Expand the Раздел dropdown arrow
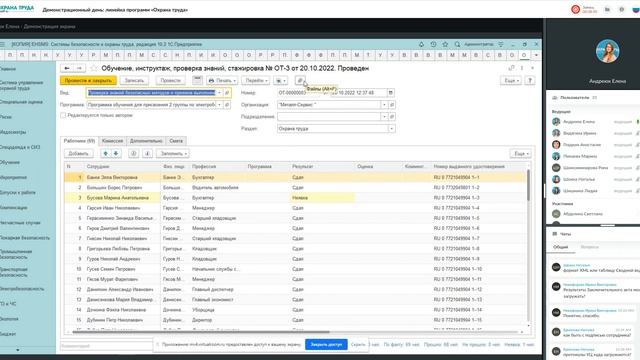Viewport: 640px width, 360px height. click(x=391, y=129)
